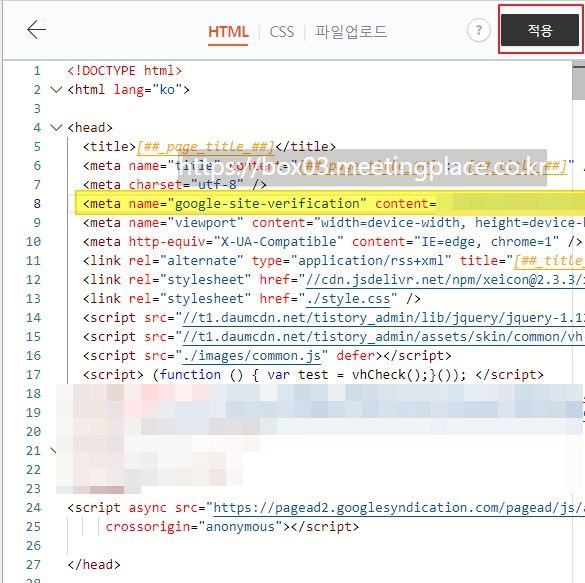Place cursor in google-site-verification meta line
This screenshot has height=583, width=585.
pyautogui.click(x=330, y=204)
